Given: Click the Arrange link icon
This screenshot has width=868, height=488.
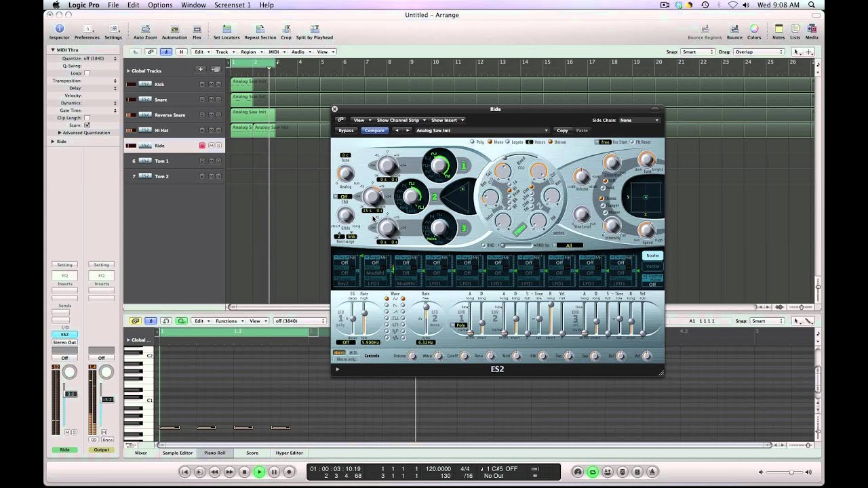Looking at the screenshot, I should point(151,52).
